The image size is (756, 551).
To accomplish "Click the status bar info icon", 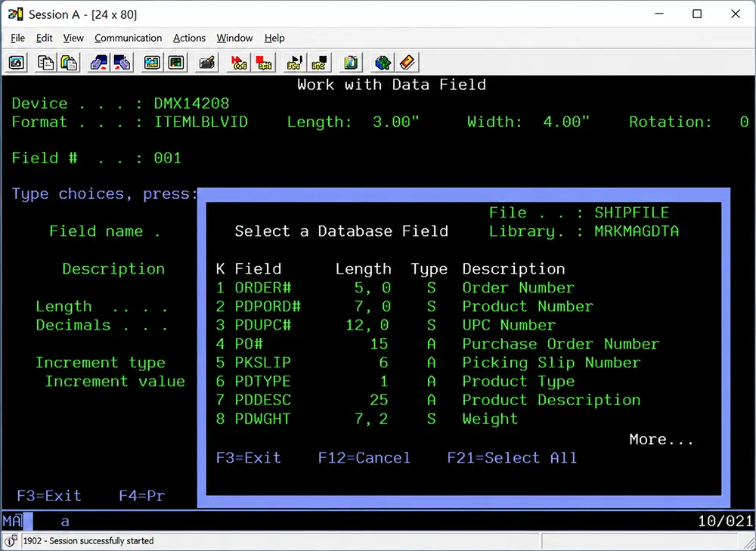I will click(10, 541).
